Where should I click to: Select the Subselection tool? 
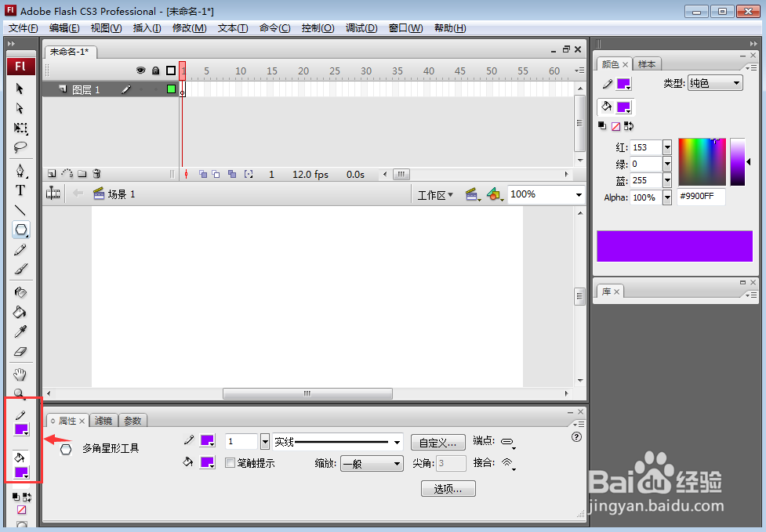[20, 108]
